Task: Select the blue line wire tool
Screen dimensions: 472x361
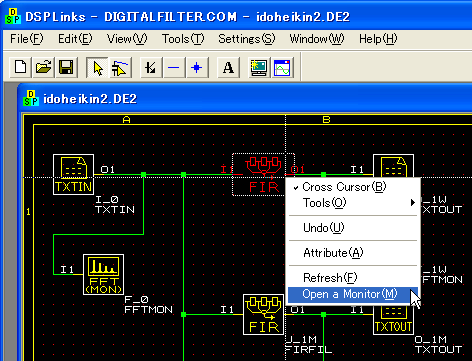Action: tap(174, 67)
